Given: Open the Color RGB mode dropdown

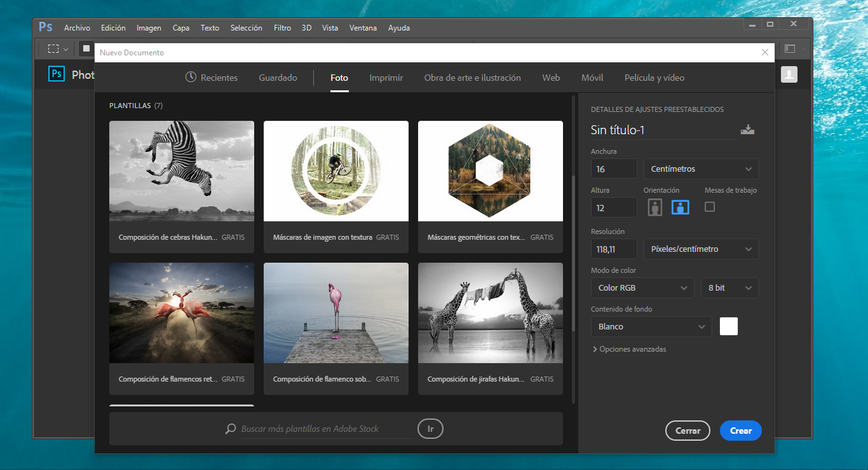Looking at the screenshot, I should (x=642, y=287).
